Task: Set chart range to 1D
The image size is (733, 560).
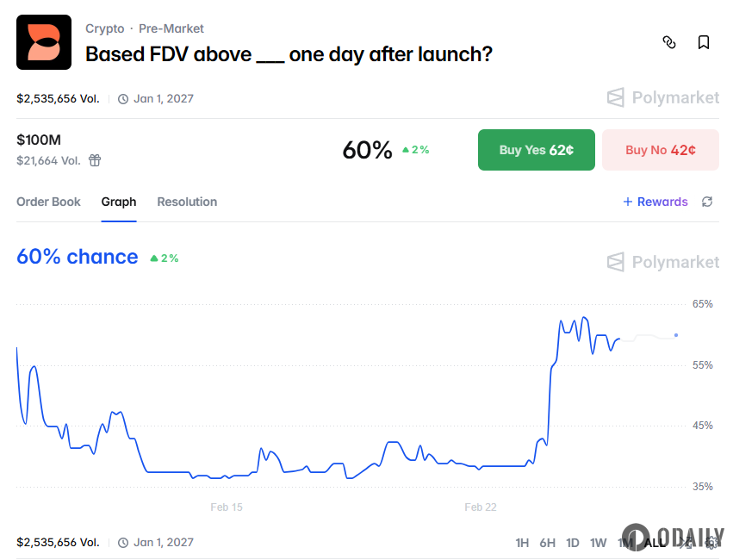Action: click(x=573, y=543)
